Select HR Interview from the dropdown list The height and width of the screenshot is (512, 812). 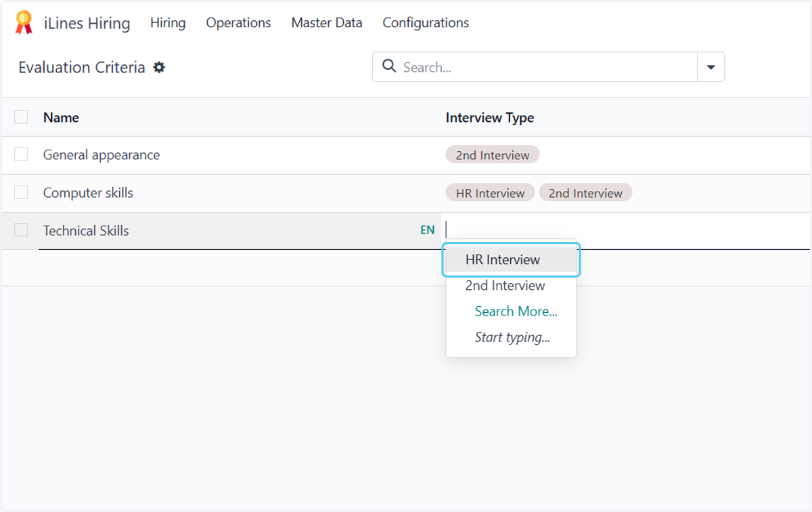coord(511,259)
